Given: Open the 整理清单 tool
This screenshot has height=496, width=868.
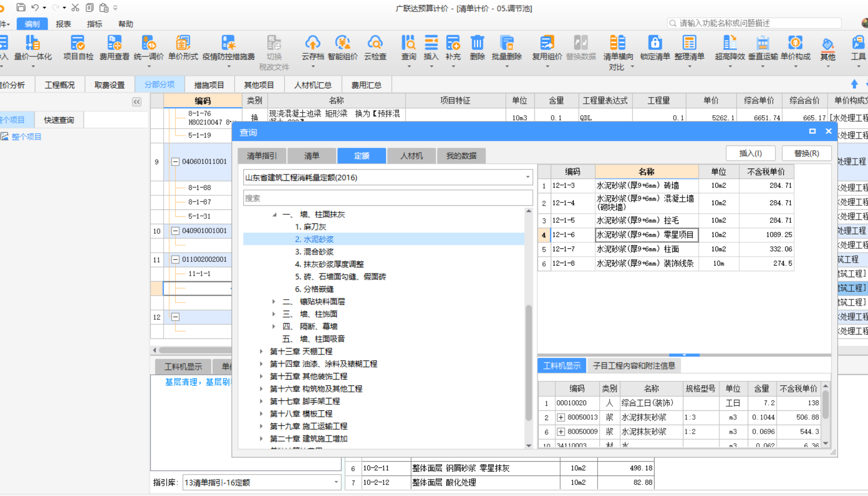Looking at the screenshot, I should click(689, 48).
